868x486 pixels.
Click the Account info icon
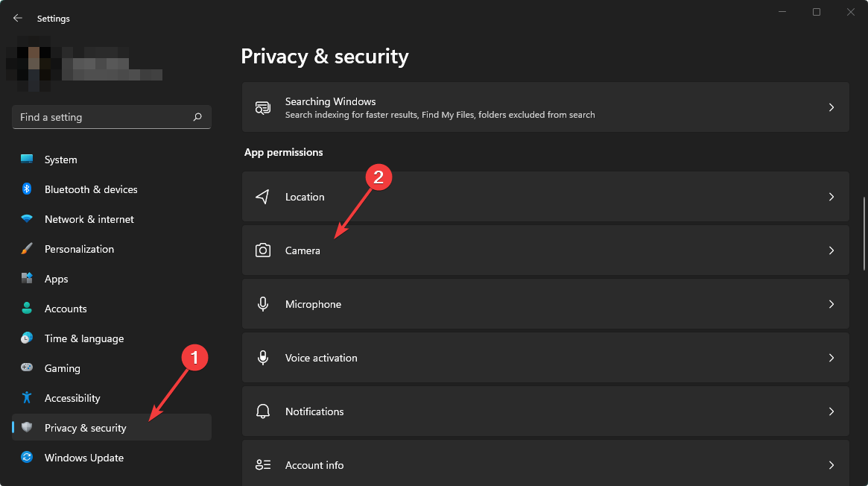click(x=262, y=464)
